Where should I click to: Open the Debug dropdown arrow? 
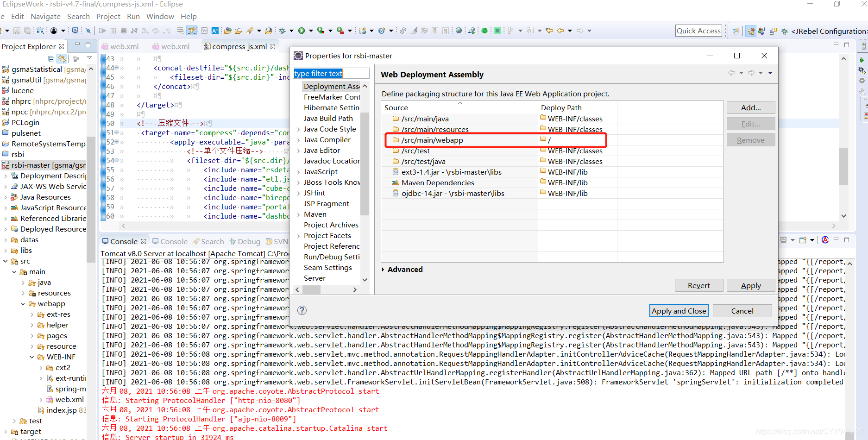291,31
